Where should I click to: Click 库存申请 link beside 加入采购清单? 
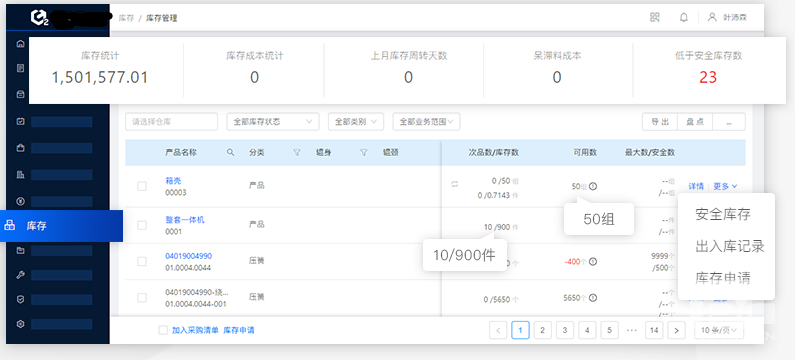tap(239, 330)
